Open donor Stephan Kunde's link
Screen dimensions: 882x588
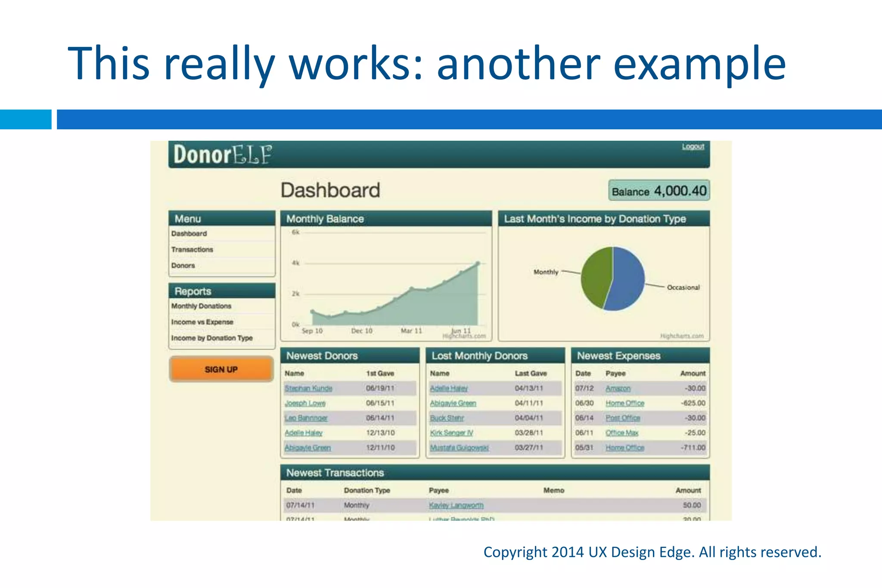(x=308, y=388)
